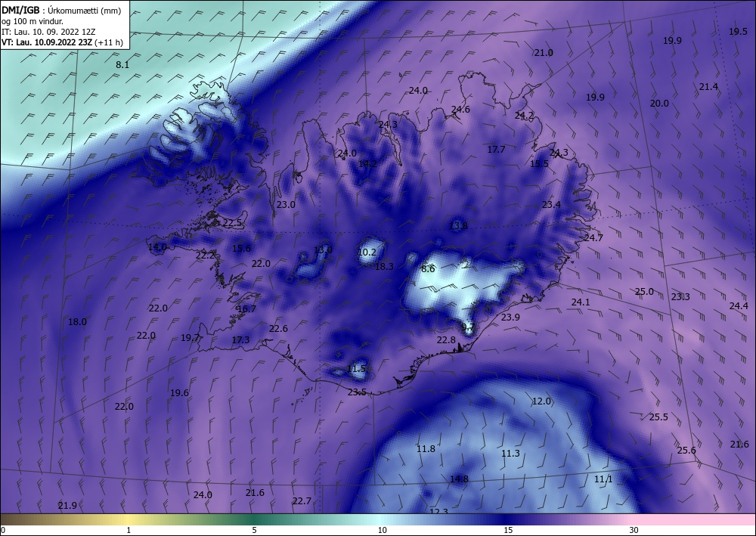756x536 pixels.
Task: Click the map value 18.0
Action: coord(77,321)
